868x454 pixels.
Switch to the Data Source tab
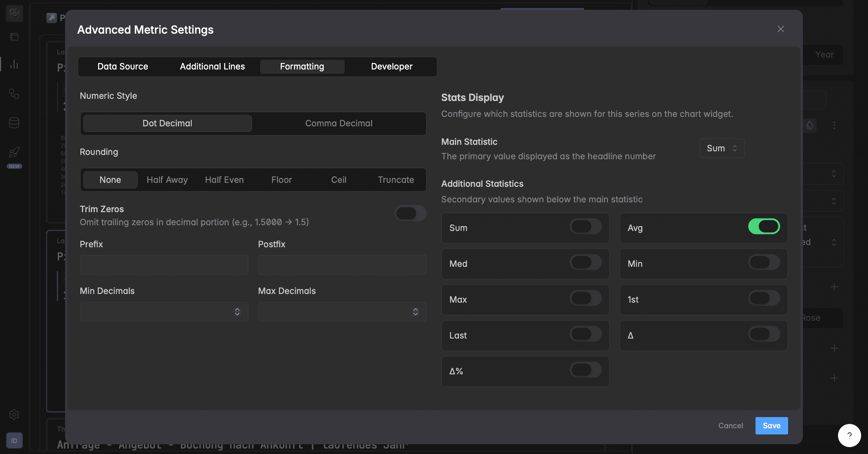coord(123,67)
